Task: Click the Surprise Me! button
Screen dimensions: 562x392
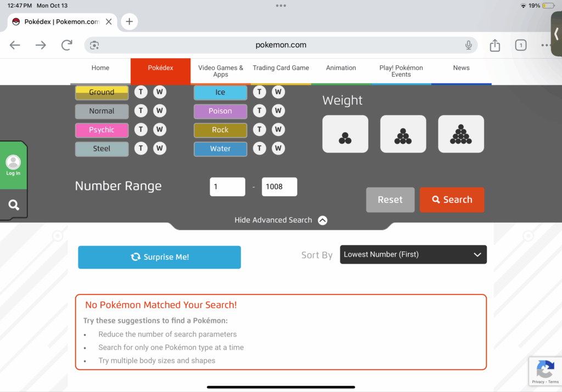Action: pyautogui.click(x=160, y=257)
